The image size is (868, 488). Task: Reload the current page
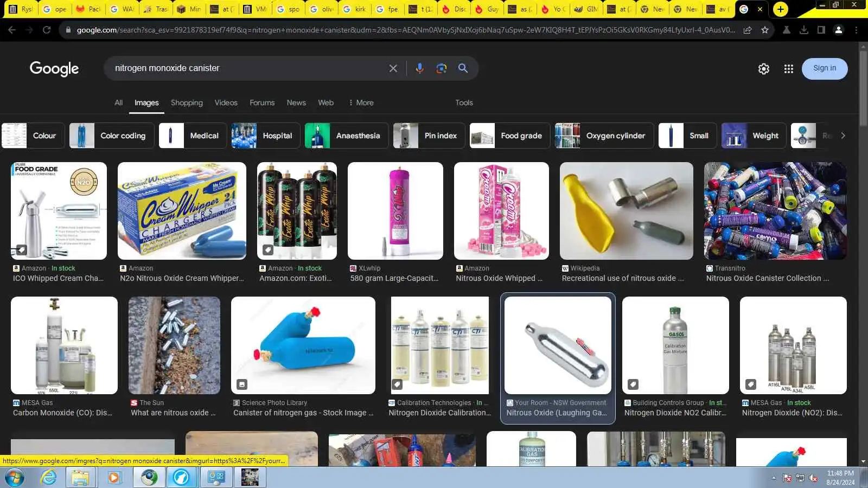(47, 30)
